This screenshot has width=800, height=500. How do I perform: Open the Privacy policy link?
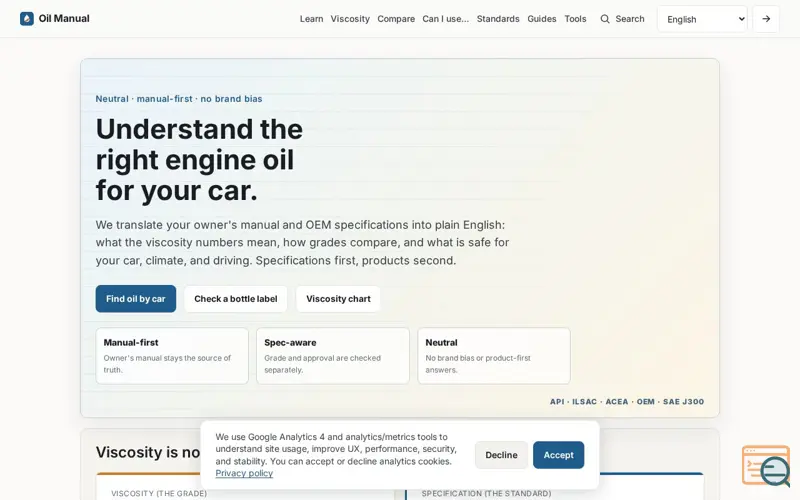tap(244, 473)
